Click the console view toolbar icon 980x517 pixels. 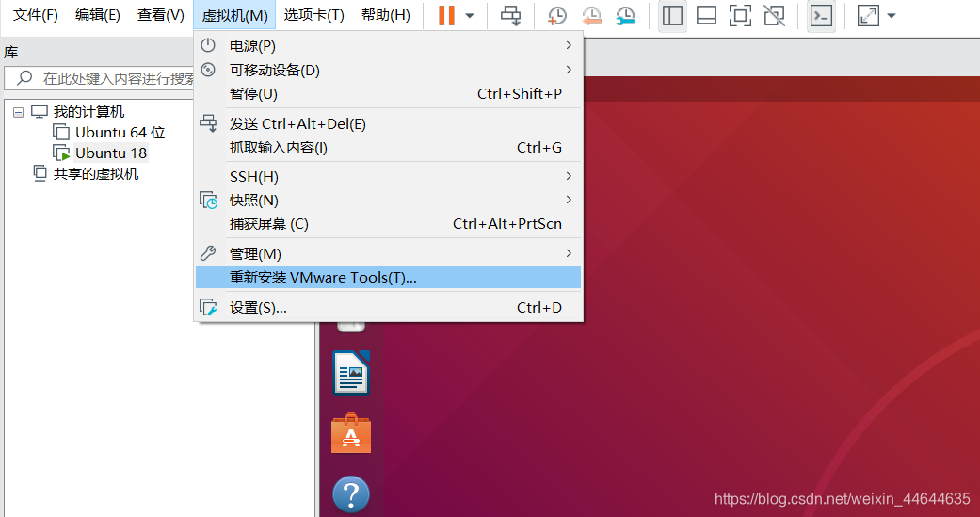pyautogui.click(x=821, y=15)
